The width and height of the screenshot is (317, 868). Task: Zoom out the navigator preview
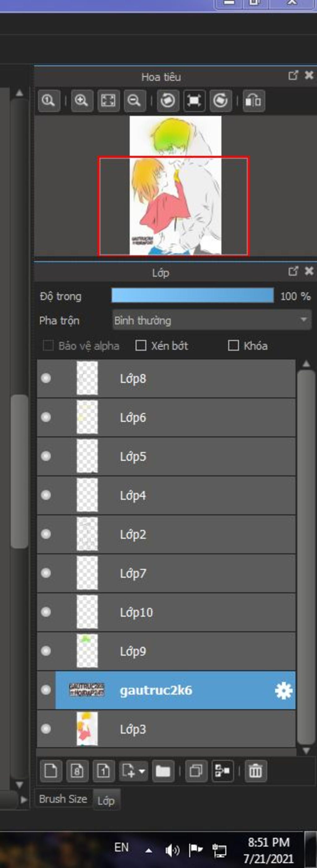pos(135,100)
